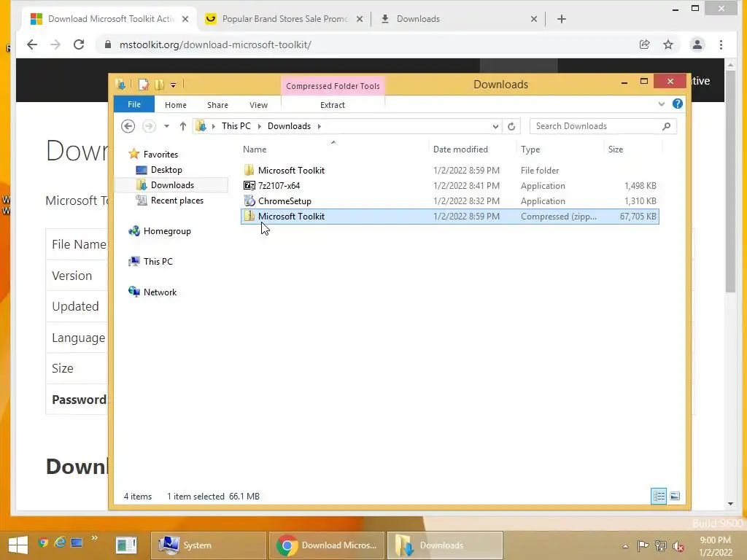Click the search magnifier in Search Downloads

pyautogui.click(x=666, y=126)
